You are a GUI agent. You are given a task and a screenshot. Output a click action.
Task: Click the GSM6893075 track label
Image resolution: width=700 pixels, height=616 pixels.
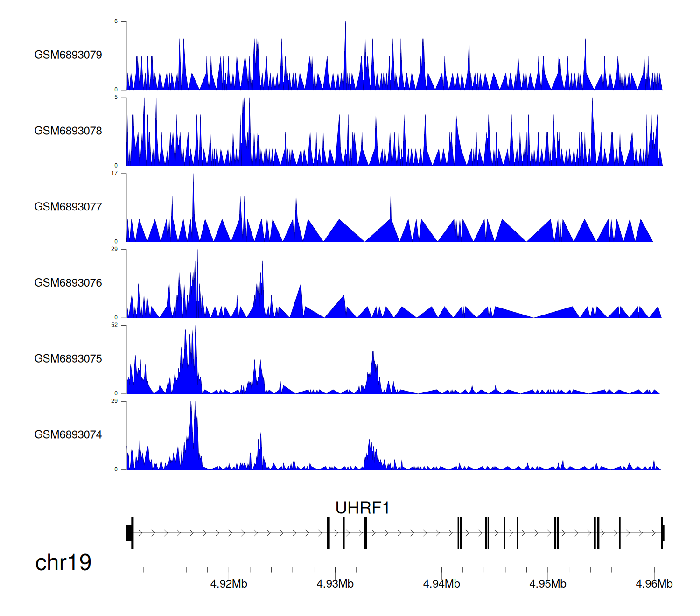click(68, 359)
